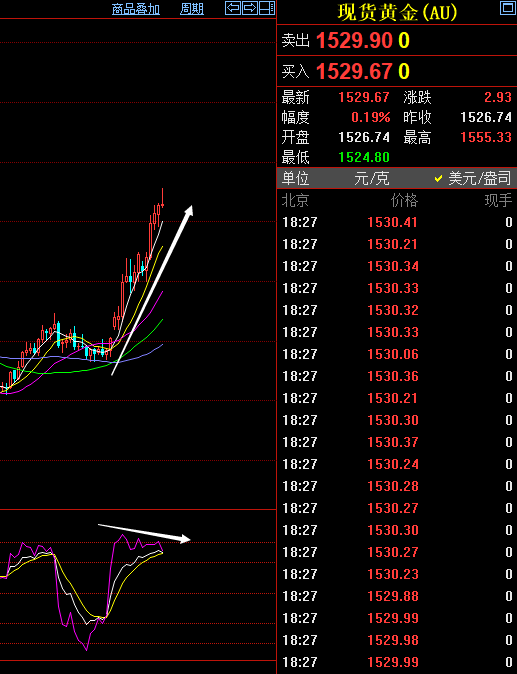Screen dimensions: 517x674
Task: Click the 卖出 price 1529.90
Action: [x=354, y=41]
